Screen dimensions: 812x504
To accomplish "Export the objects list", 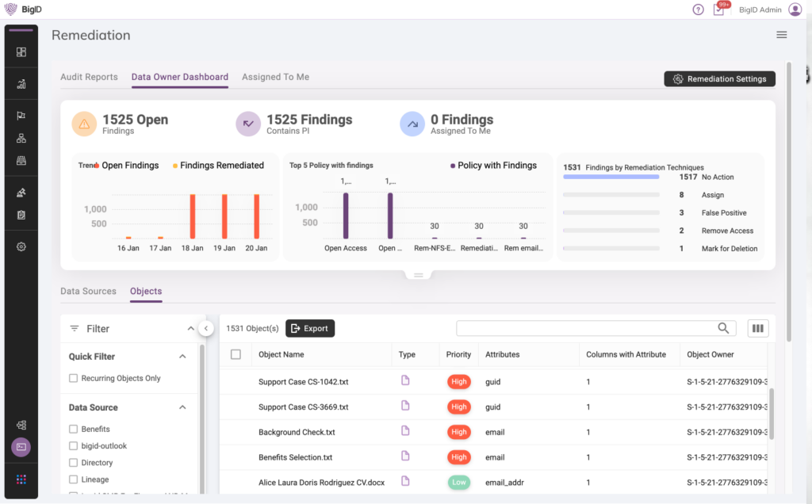I will [x=310, y=328].
